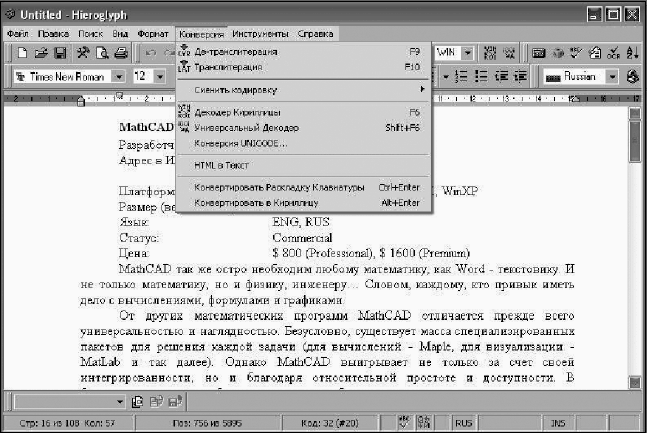Click the increase indent icon
Screen dimensions: 647x433
click(x=521, y=76)
